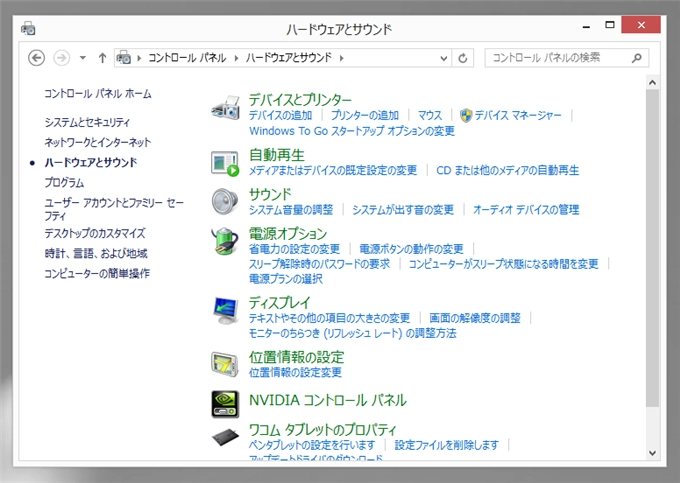Open the マウス settings link

[x=430, y=115]
